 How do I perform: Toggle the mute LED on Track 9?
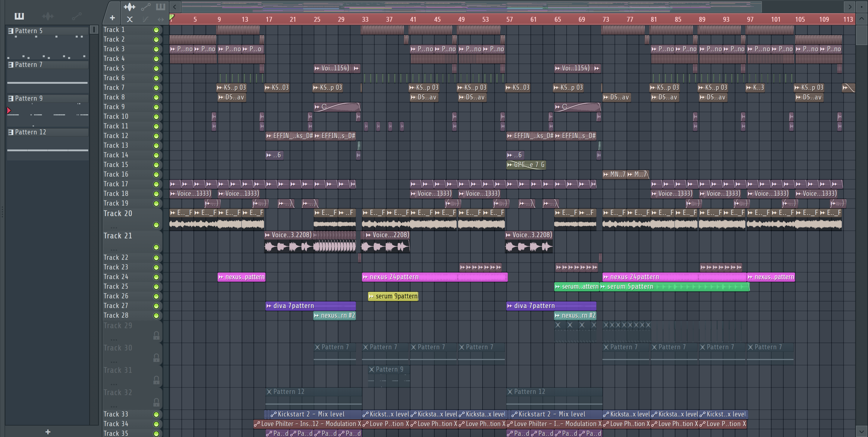coord(156,107)
